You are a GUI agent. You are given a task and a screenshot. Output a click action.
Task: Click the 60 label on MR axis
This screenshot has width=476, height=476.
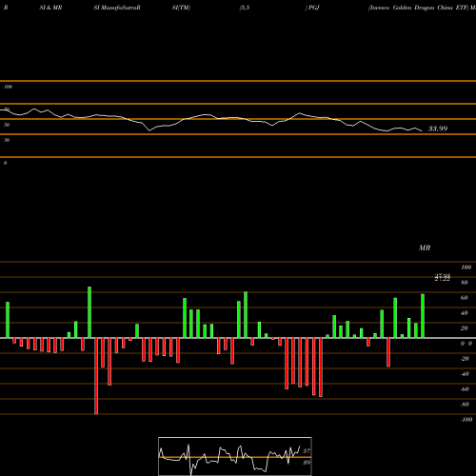coord(465,298)
